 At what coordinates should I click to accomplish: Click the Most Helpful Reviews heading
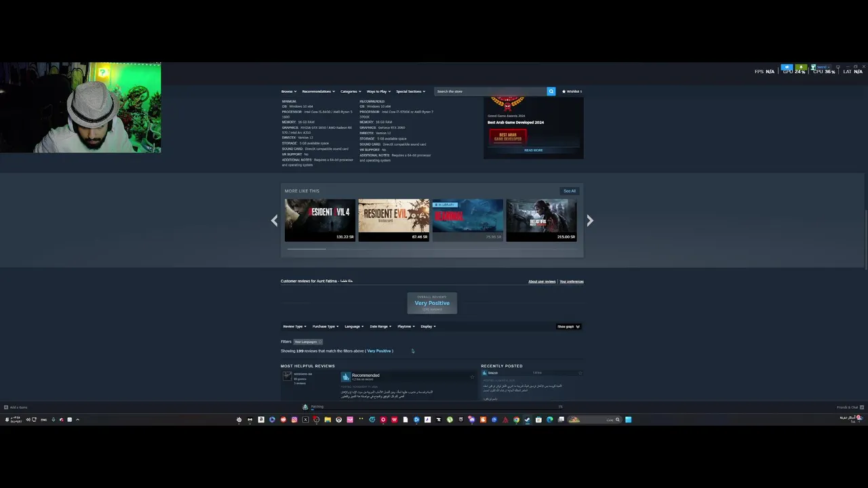308,366
